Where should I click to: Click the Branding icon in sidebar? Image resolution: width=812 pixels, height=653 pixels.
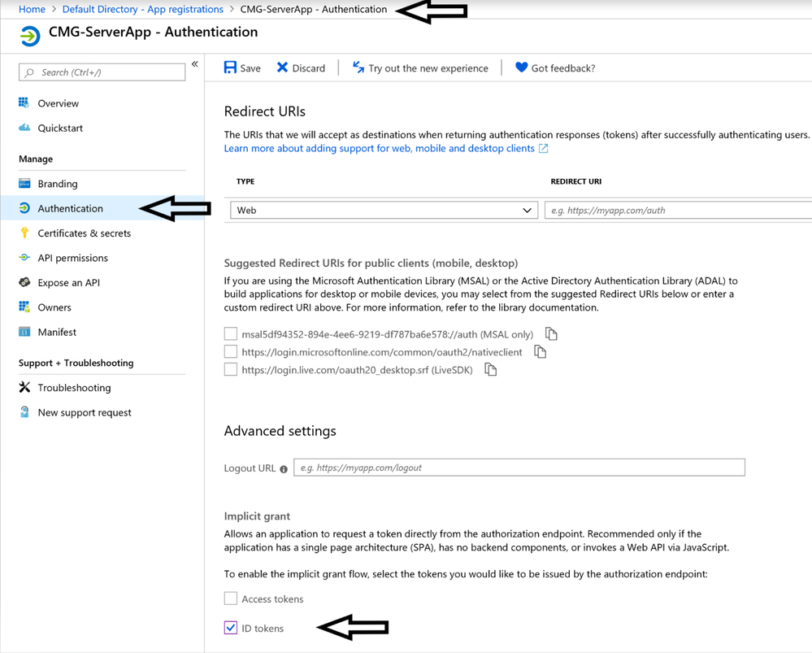pyautogui.click(x=24, y=184)
